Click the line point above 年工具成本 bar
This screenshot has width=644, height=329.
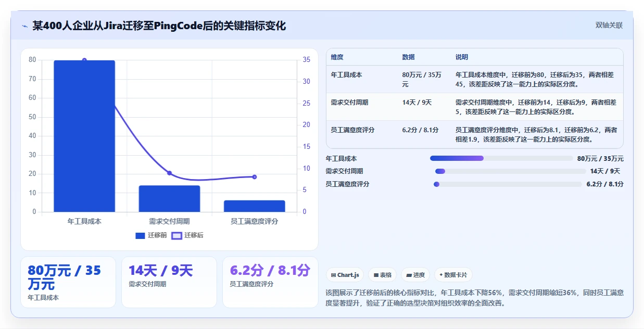click(84, 60)
